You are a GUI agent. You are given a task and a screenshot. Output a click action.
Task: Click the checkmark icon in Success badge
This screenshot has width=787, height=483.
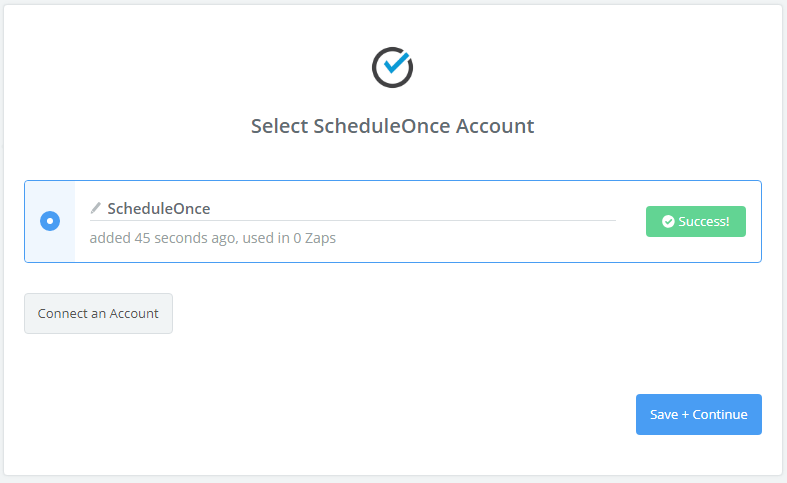click(668, 222)
